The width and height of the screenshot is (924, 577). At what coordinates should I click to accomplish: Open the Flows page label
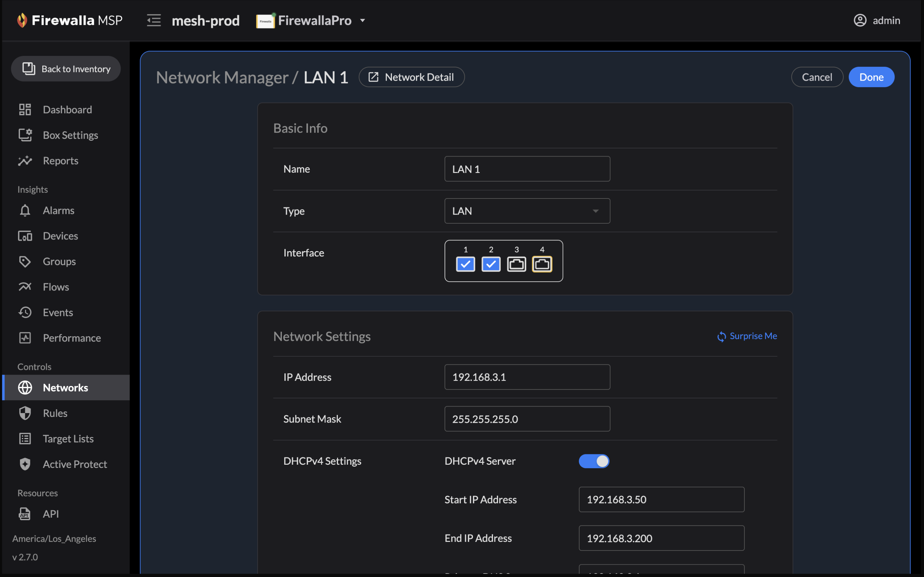coord(56,287)
